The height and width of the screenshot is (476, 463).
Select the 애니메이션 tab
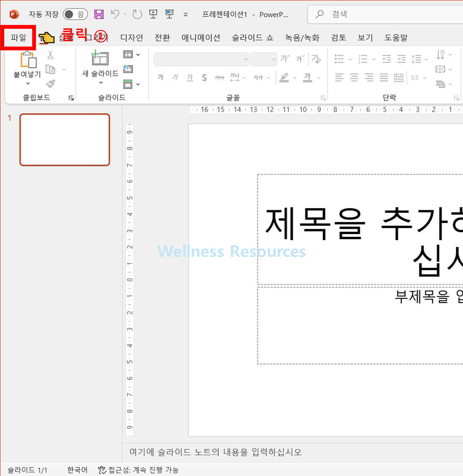tap(201, 38)
